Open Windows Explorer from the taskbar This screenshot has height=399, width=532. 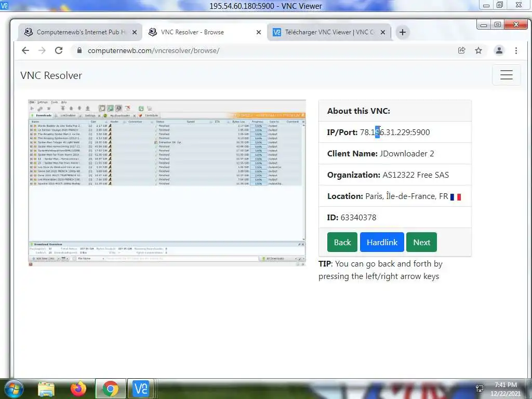[x=46, y=389]
